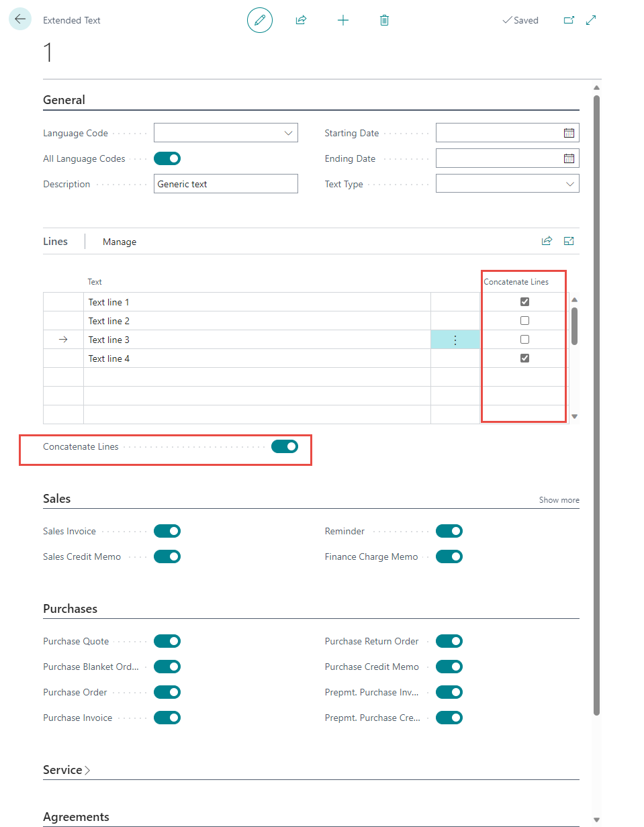This screenshot has width=644, height=827.
Task: Click the Lines tab heading
Action: coord(55,241)
